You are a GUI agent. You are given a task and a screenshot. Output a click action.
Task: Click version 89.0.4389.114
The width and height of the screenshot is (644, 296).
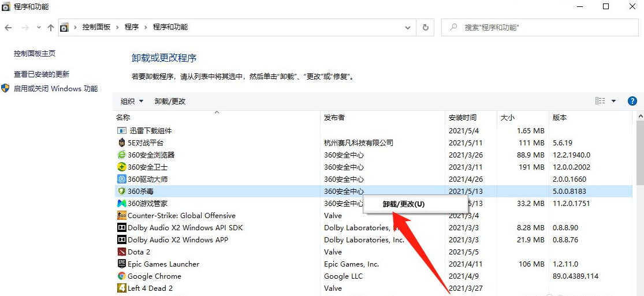click(x=575, y=276)
